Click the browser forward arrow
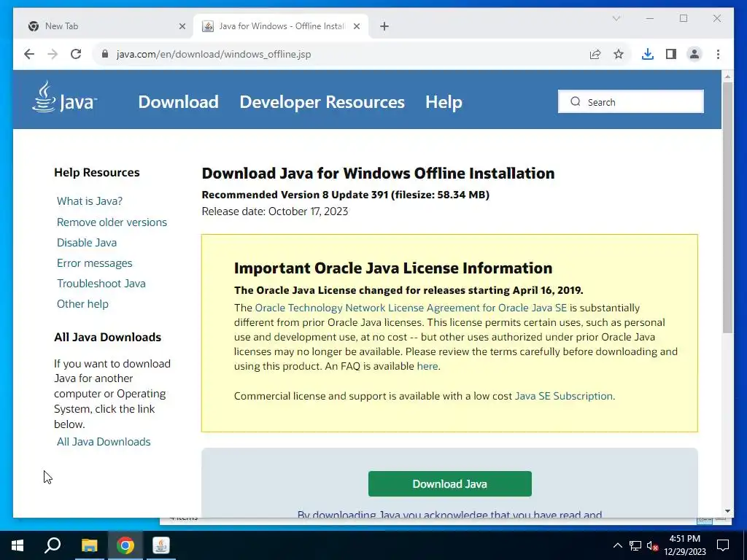This screenshot has width=747, height=560. tap(53, 54)
